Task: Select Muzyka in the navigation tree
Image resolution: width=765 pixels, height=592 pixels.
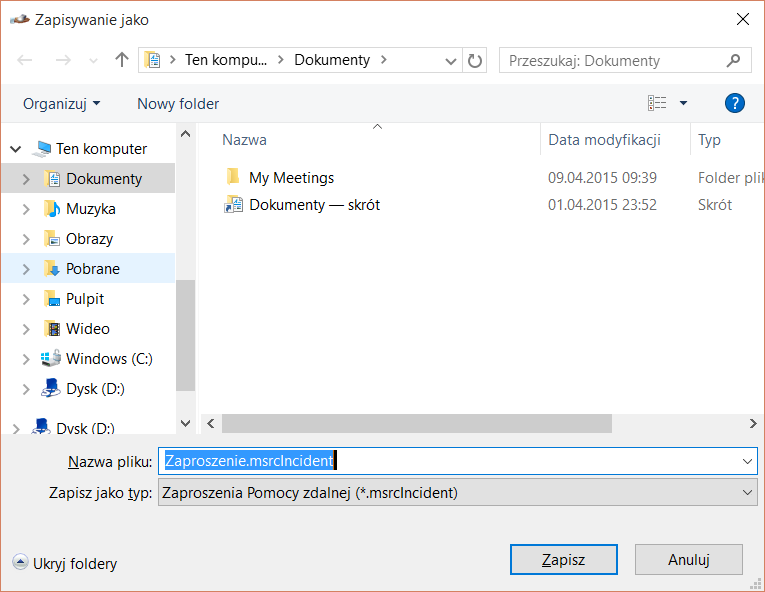Action: coord(90,209)
